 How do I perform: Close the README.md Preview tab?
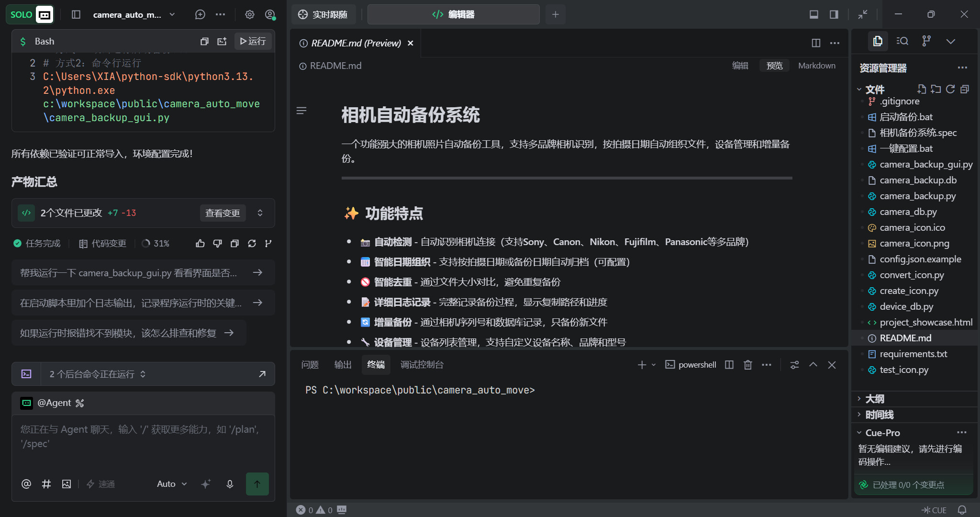(x=410, y=43)
